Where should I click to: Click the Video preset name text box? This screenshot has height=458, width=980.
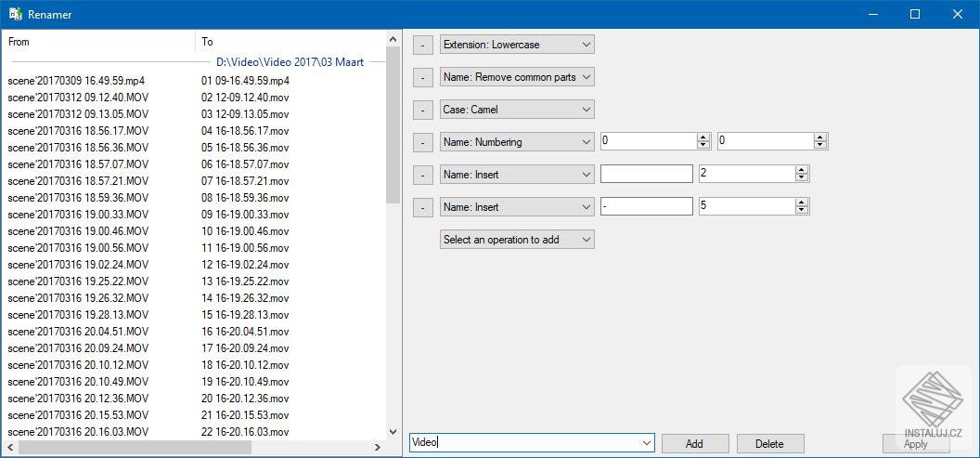(524, 443)
